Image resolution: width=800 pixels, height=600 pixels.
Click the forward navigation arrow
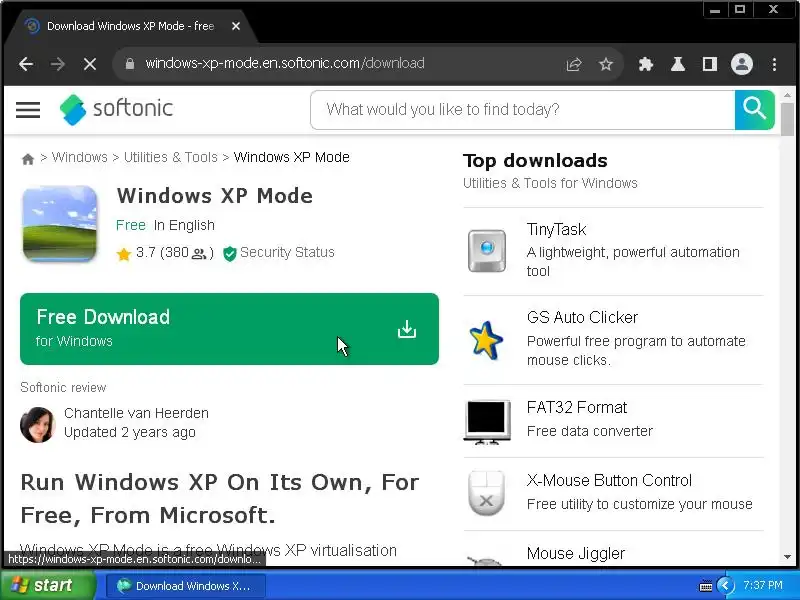(x=58, y=64)
